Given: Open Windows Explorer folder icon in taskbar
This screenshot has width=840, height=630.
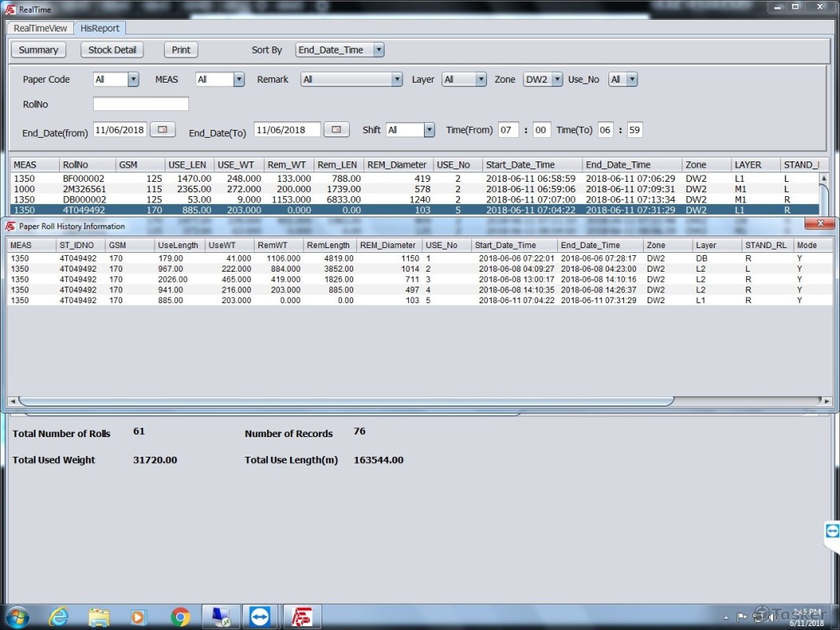Looking at the screenshot, I should [98, 617].
